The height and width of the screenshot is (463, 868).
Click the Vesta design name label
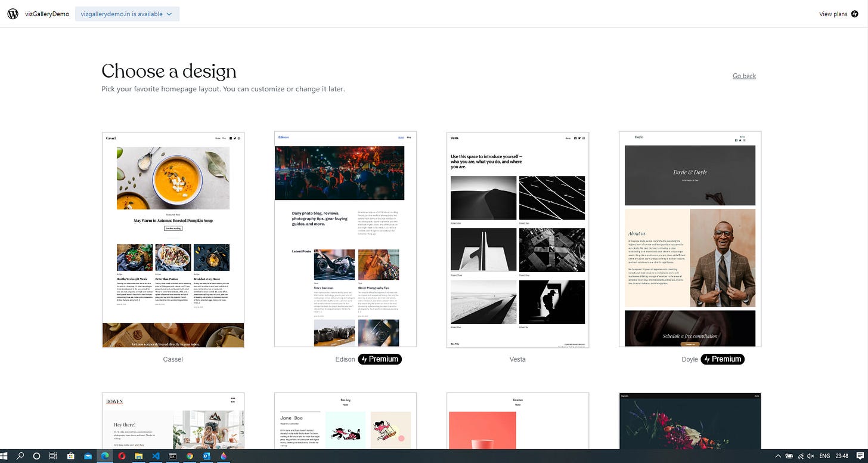coord(517,359)
